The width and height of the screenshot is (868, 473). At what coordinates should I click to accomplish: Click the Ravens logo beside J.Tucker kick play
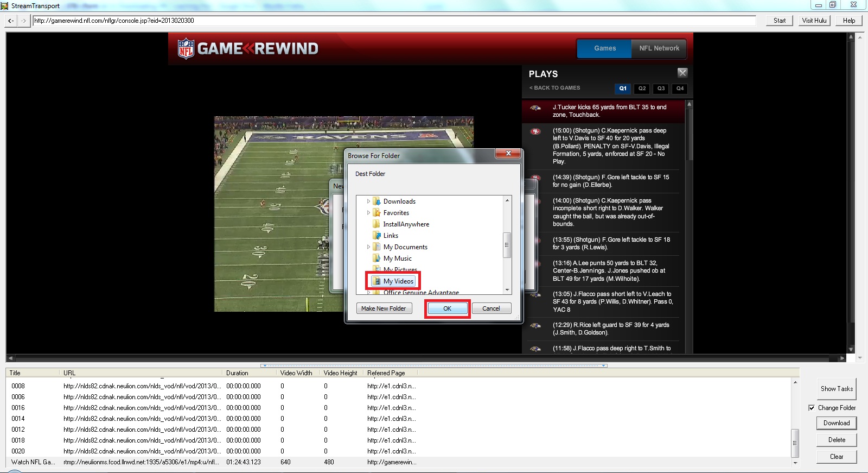(x=535, y=108)
